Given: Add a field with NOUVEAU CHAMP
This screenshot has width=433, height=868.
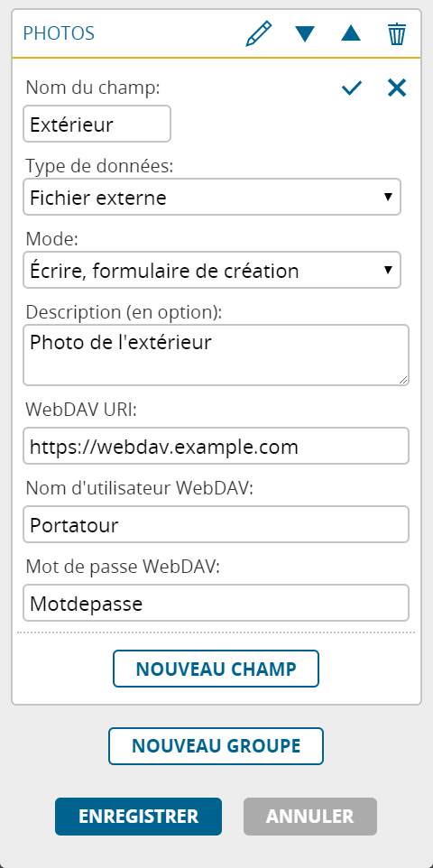Looking at the screenshot, I should pyautogui.click(x=216, y=669).
